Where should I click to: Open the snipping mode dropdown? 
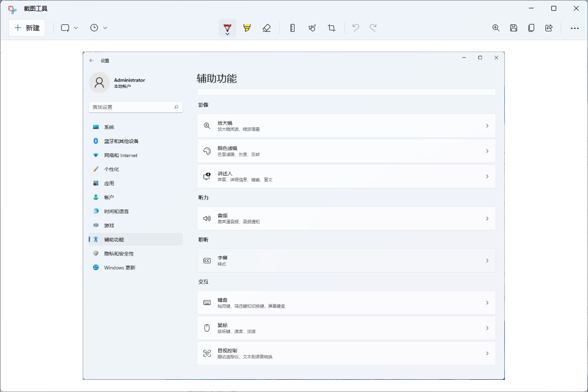pyautogui.click(x=76, y=28)
